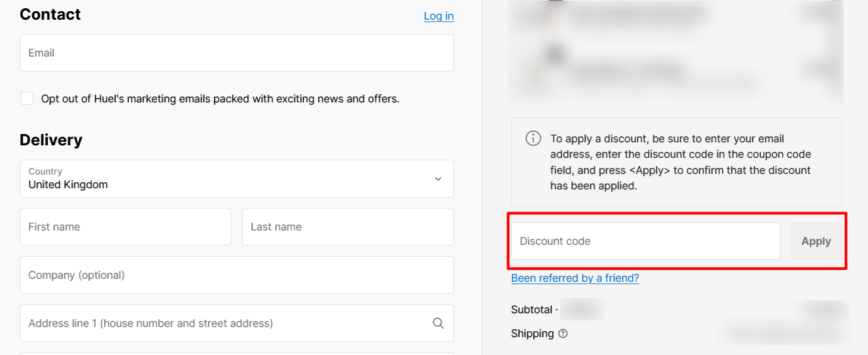Click the Address line 1 field
Viewport: 868px width, 355px height.
237,323
